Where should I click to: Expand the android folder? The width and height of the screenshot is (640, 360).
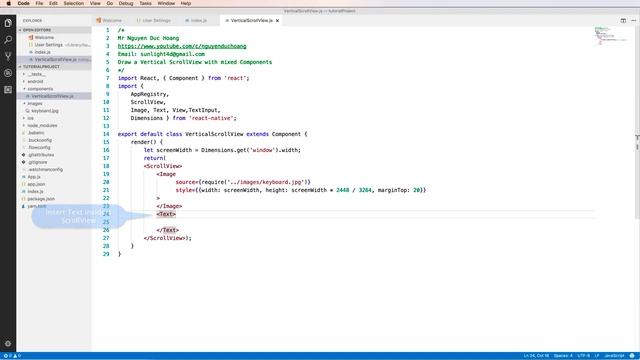click(35, 82)
